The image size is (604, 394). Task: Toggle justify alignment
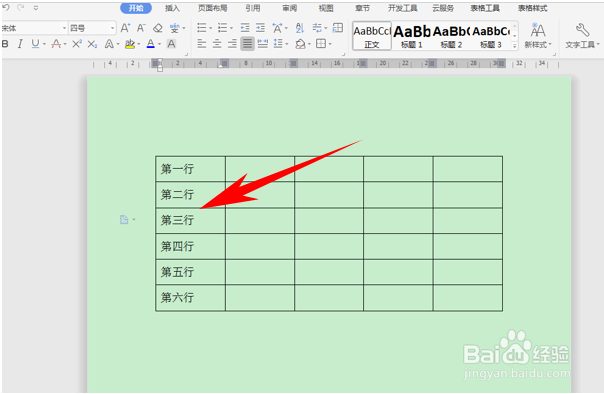click(x=247, y=44)
